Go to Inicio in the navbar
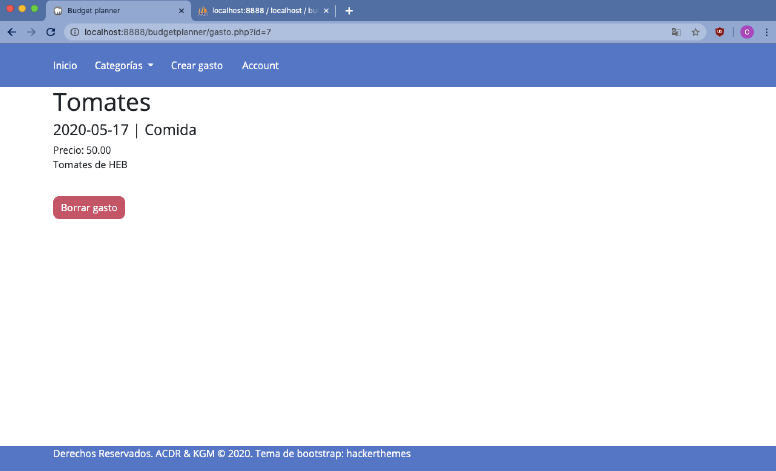The height and width of the screenshot is (471, 776). pyautogui.click(x=65, y=66)
